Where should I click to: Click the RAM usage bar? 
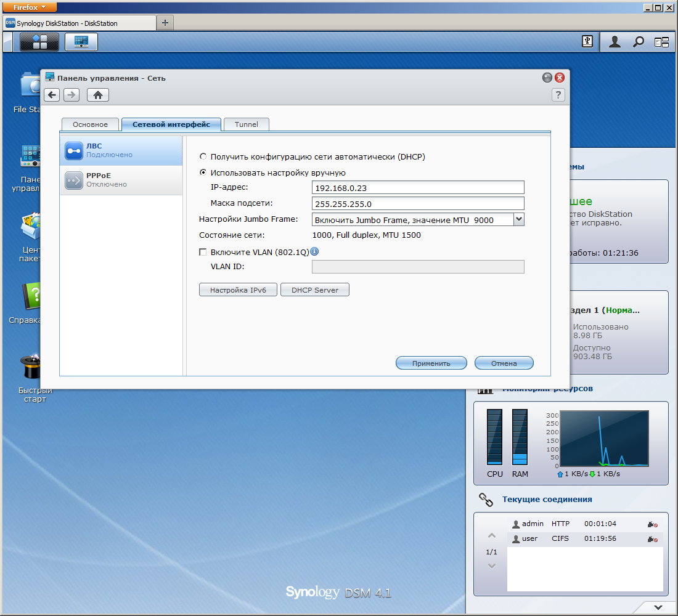520,437
